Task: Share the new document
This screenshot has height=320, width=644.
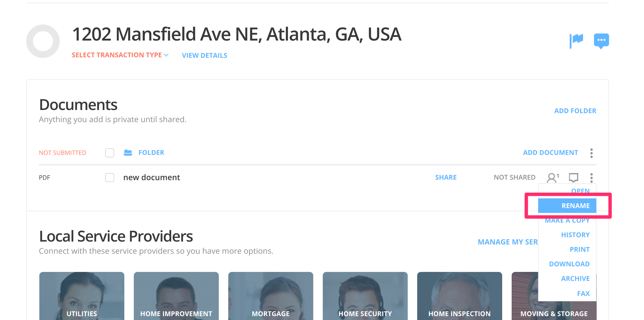Action: [x=446, y=177]
